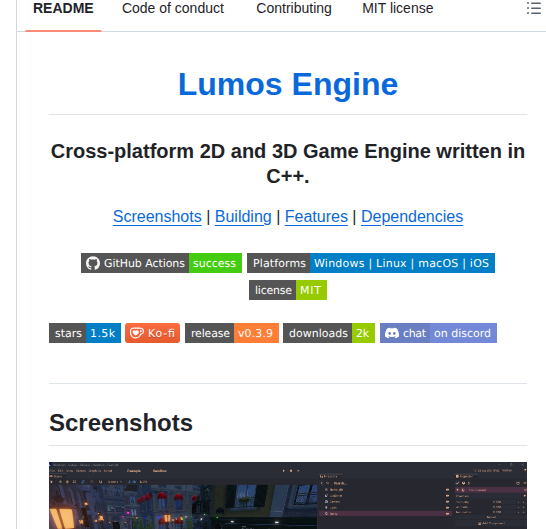Follow the Building link
This screenshot has height=529, width=546.
243,217
